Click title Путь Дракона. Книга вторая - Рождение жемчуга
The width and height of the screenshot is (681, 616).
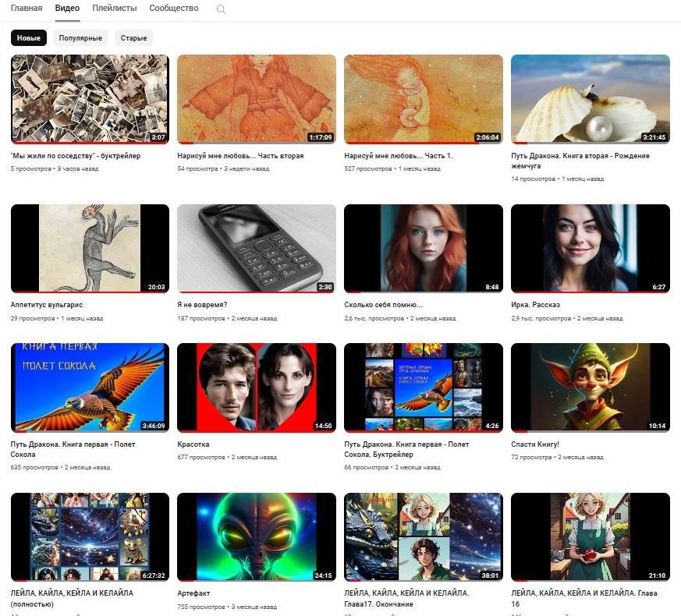[580, 161]
